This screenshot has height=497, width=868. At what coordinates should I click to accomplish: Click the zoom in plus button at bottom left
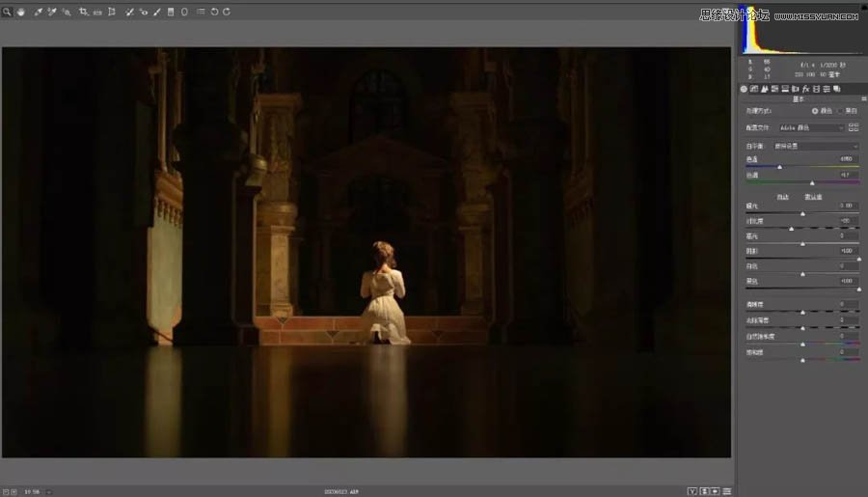[x=14, y=491]
